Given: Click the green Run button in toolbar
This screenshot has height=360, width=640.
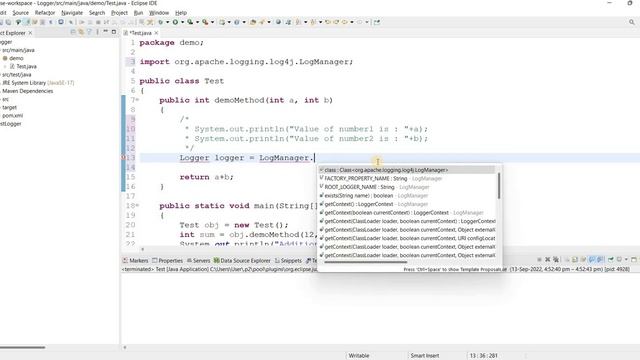Looking at the screenshot, I should tap(176, 22).
